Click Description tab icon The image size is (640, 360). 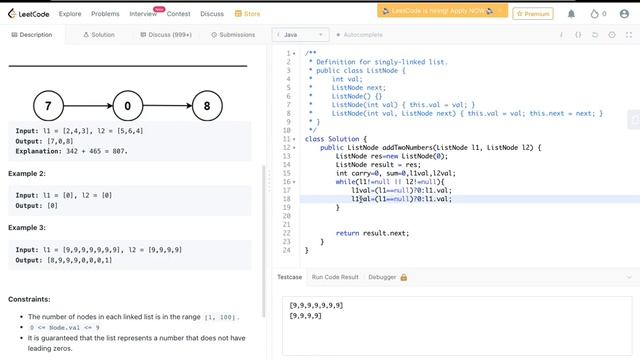point(14,35)
